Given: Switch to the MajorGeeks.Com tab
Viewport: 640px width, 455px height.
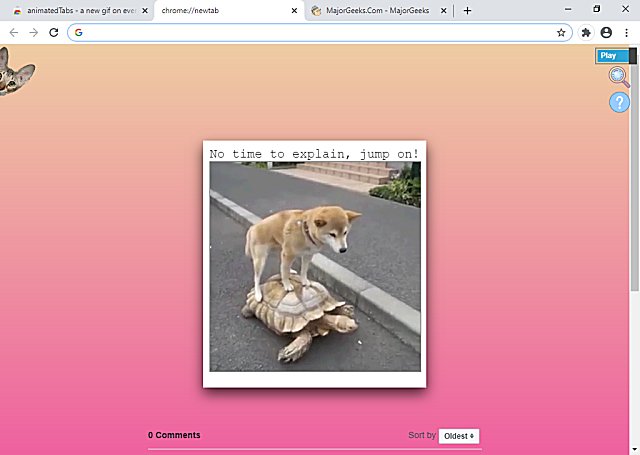Looking at the screenshot, I should click(372, 11).
